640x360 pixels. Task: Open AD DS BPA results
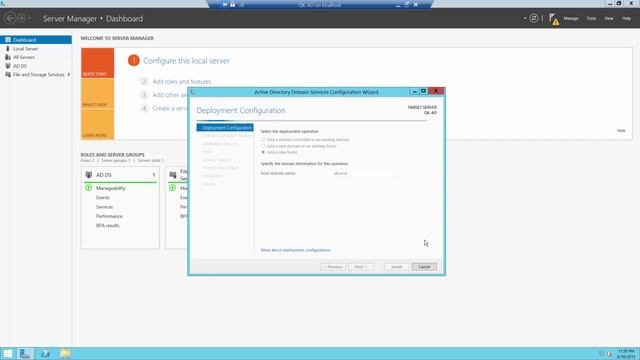[108, 226]
